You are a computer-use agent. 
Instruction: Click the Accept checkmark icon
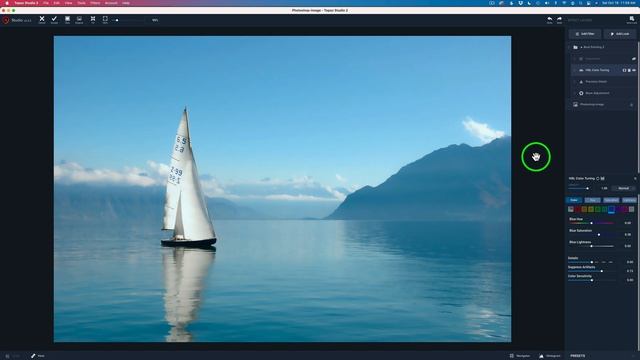coord(54,19)
